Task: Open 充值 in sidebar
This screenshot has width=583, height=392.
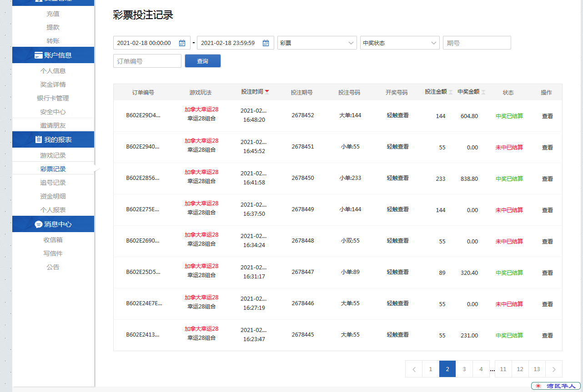Action: tap(53, 14)
